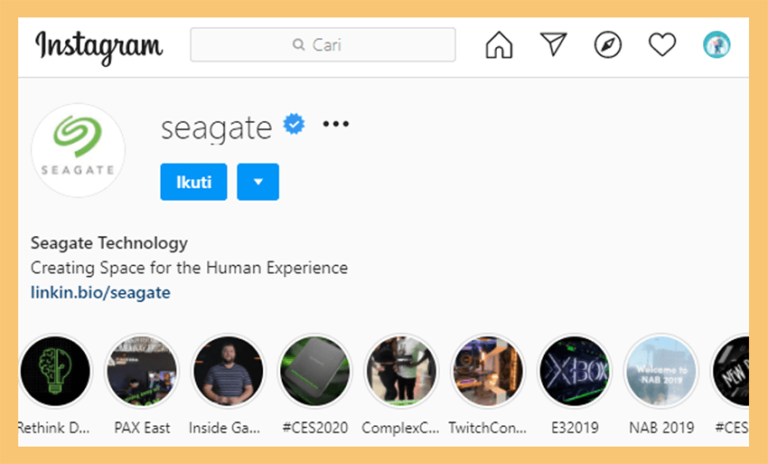The width and height of the screenshot is (768, 464).
Task: Open the three-dot options menu
Action: point(336,124)
